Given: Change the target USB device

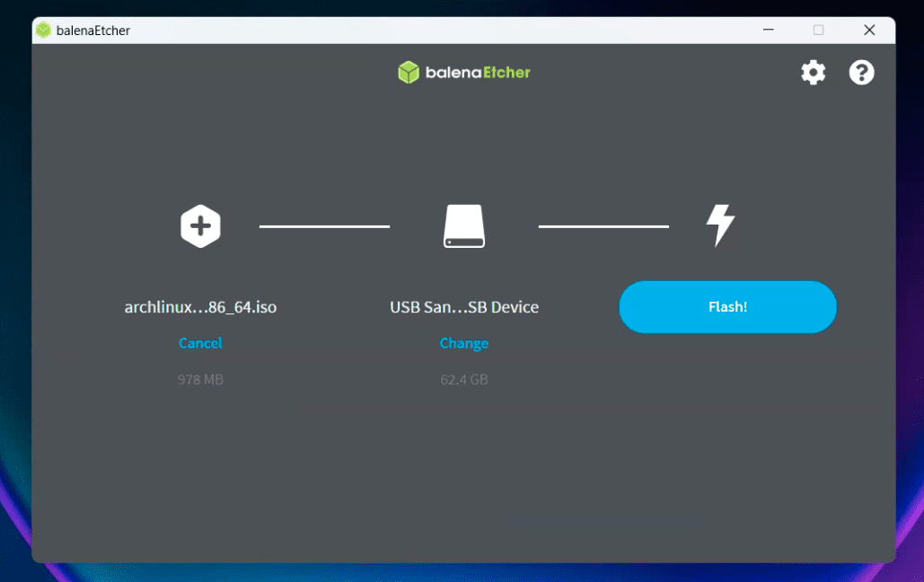Looking at the screenshot, I should point(464,343).
